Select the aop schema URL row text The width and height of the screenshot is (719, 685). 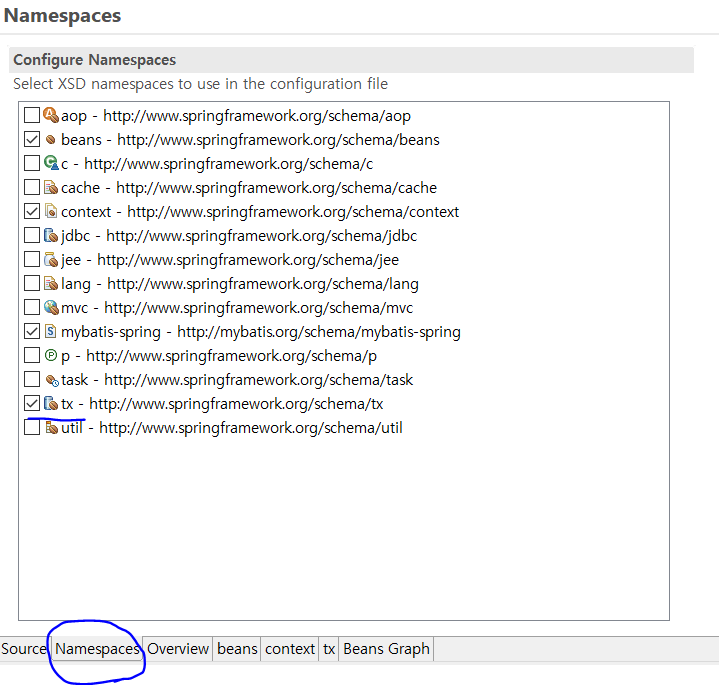coord(236,116)
